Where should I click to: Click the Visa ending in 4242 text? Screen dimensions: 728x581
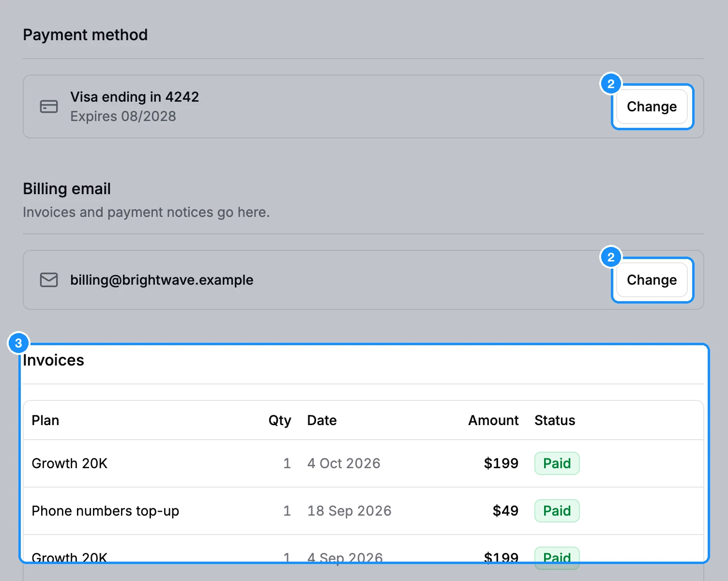[135, 97]
